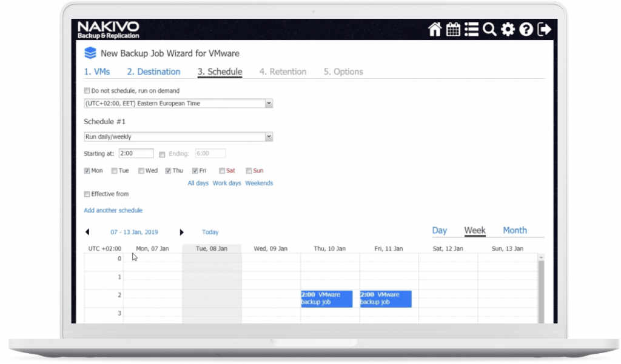Viewport: 621px width, 364px height.
Task: Click the Search magnifier icon
Action: pos(489,29)
